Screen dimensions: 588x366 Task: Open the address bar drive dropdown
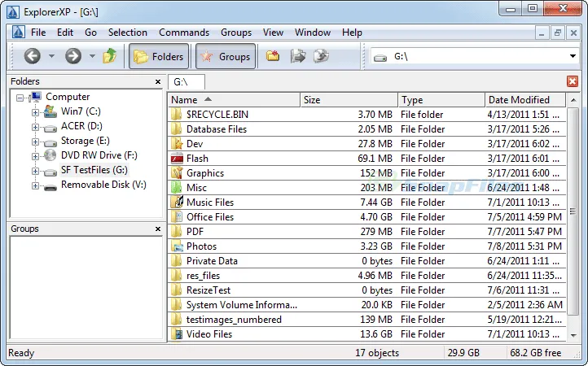[573, 56]
